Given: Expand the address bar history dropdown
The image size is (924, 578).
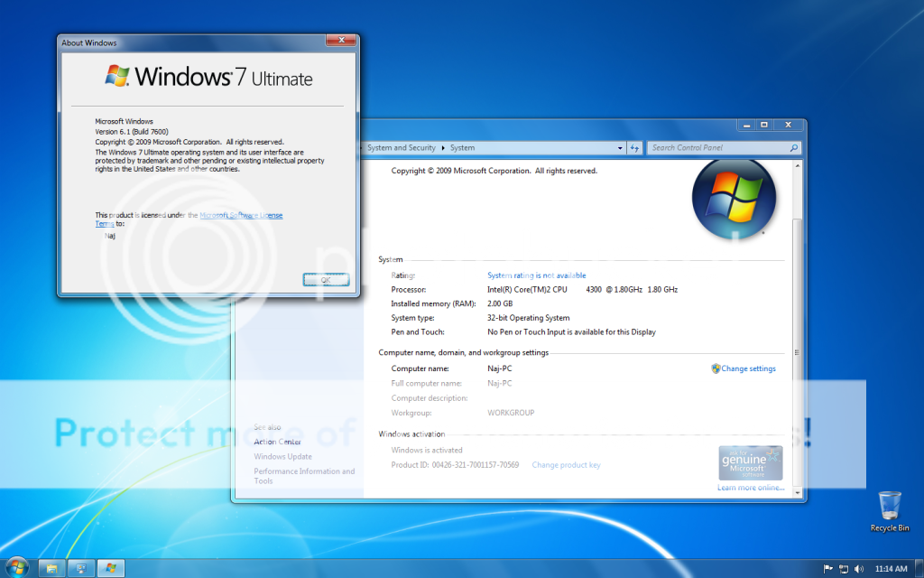Looking at the screenshot, I should [619, 148].
